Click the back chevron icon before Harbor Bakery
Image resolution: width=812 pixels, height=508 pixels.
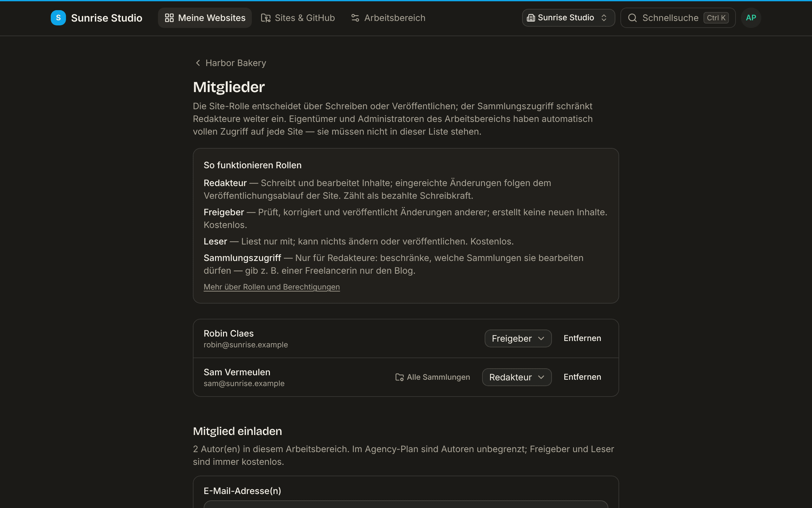point(198,63)
